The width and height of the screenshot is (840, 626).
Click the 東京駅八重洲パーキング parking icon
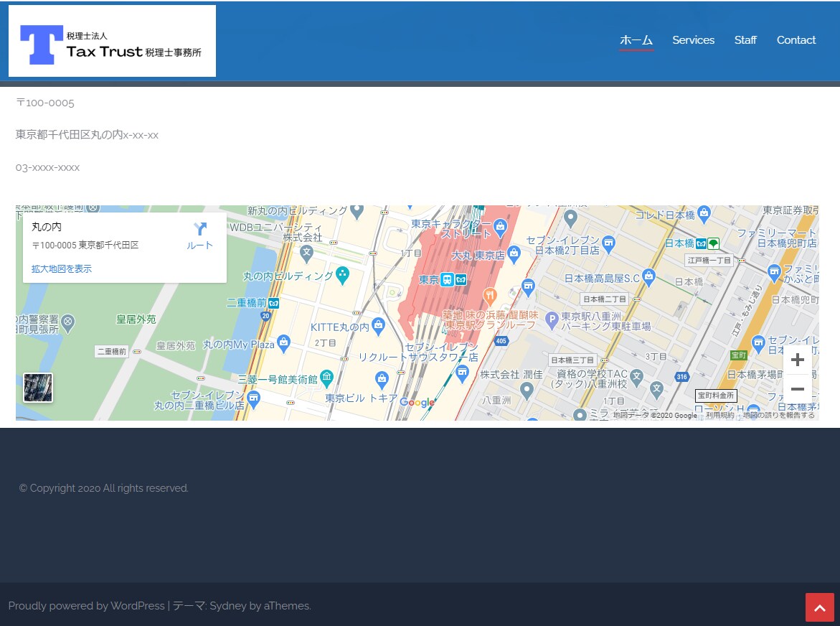tap(552, 320)
